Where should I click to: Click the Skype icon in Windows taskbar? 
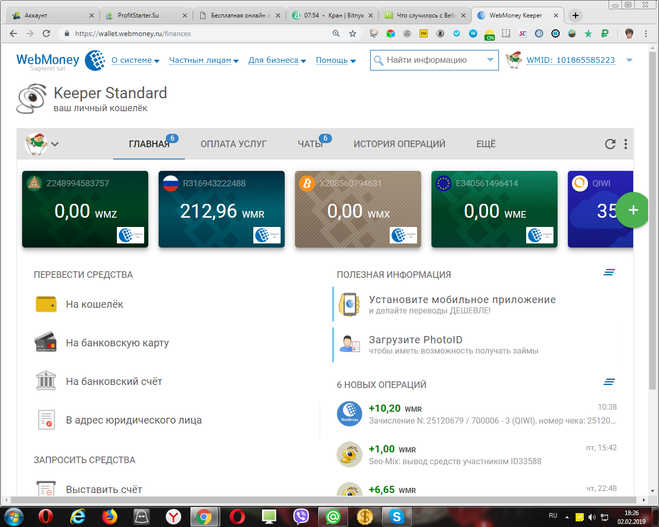click(397, 516)
